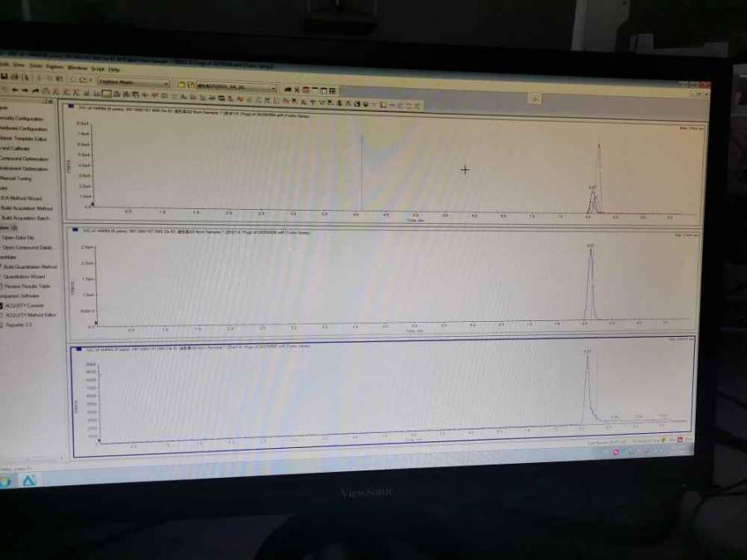Click the Print icon beside the Save icon
747x560 pixels.
click(x=14, y=77)
